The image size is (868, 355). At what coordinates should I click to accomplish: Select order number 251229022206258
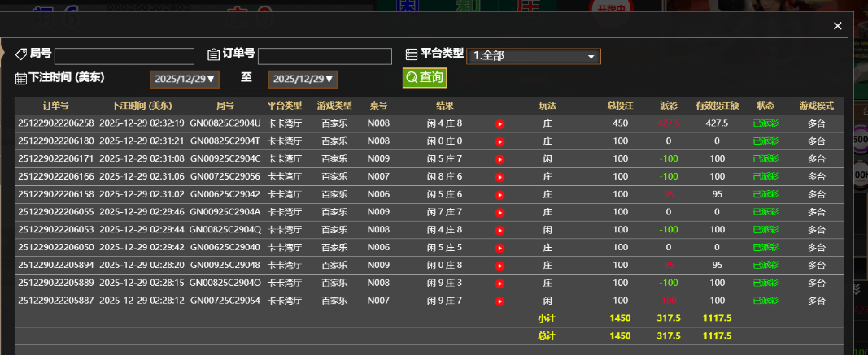click(56, 123)
